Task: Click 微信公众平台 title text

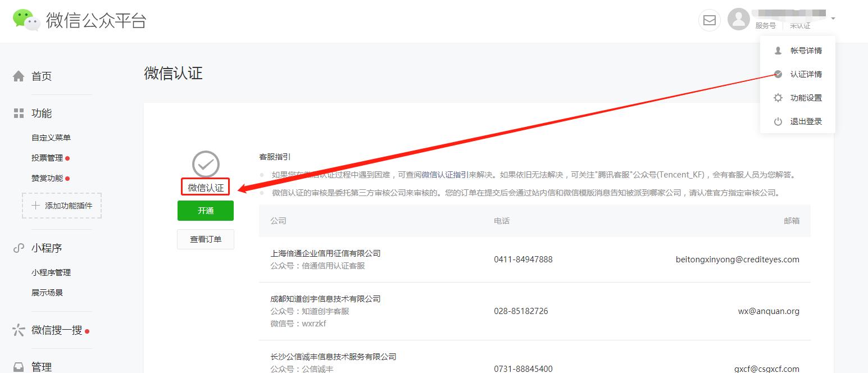Action: (x=96, y=21)
